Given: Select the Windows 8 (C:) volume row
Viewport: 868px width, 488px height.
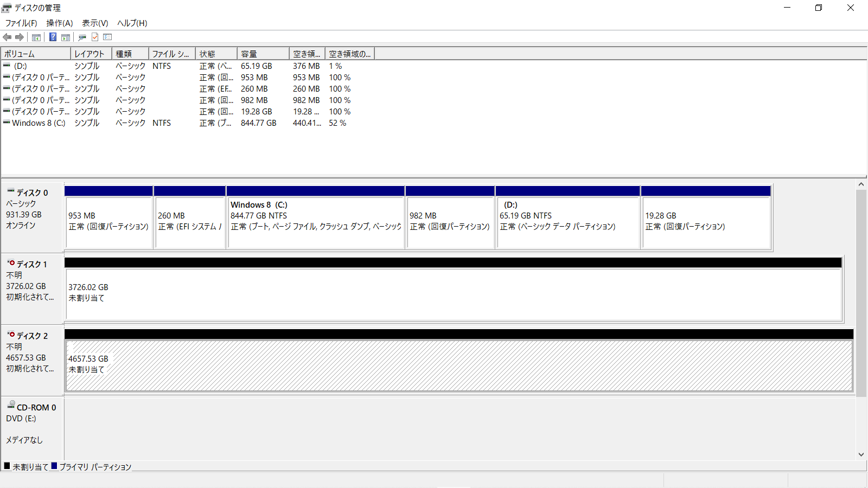Looking at the screenshot, I should [x=39, y=123].
